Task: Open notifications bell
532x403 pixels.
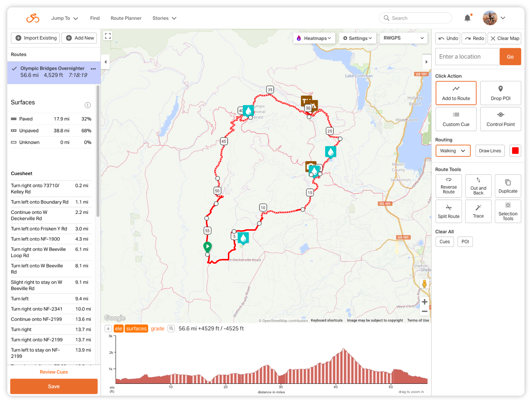Action: (x=467, y=18)
